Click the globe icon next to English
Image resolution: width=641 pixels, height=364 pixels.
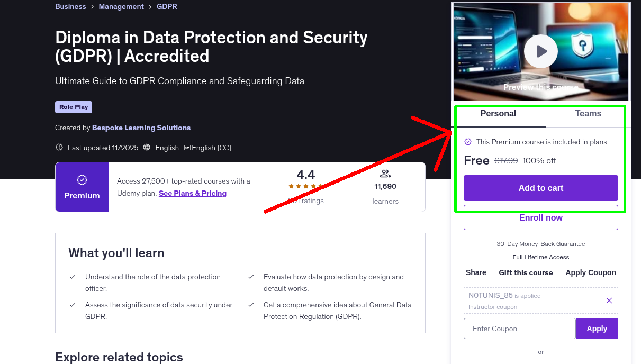click(147, 147)
